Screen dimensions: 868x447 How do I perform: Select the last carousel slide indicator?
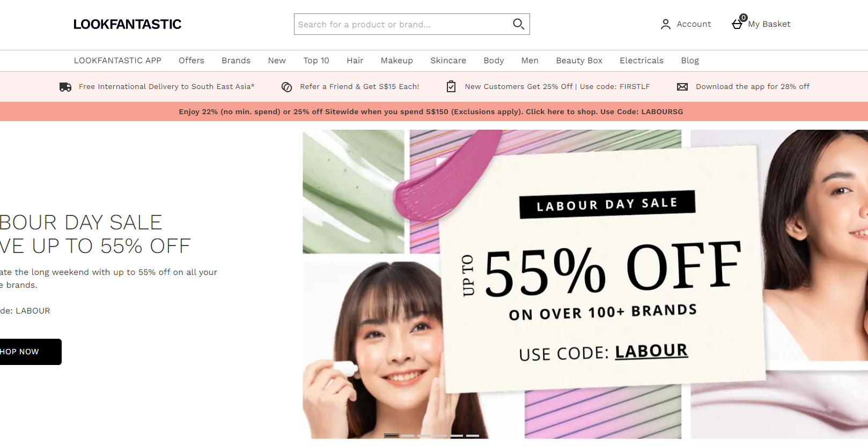473,436
